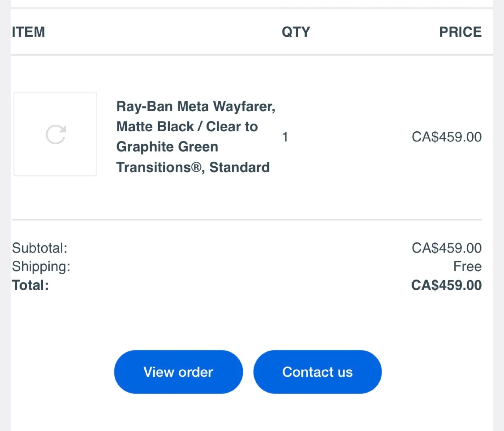Click the subtotal amount CA$459.00
This screenshot has width=504, height=431.
click(x=447, y=248)
